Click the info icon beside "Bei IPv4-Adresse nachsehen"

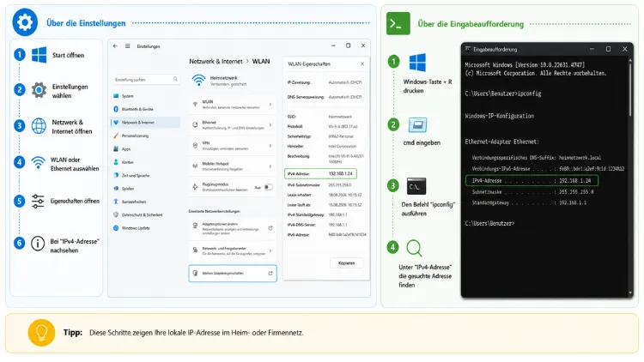(x=38, y=244)
